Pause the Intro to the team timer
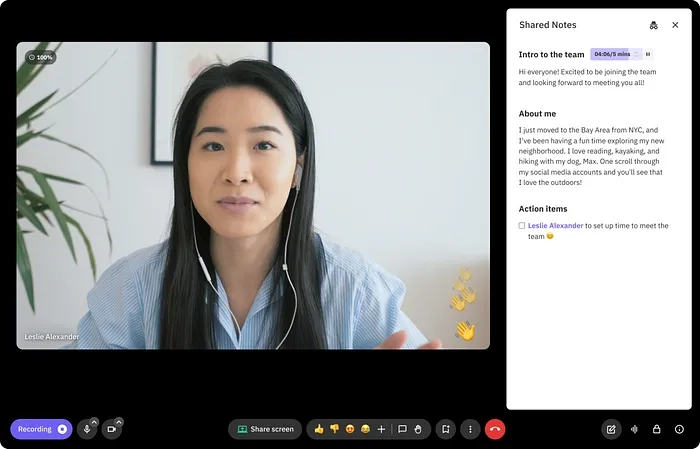 click(648, 54)
